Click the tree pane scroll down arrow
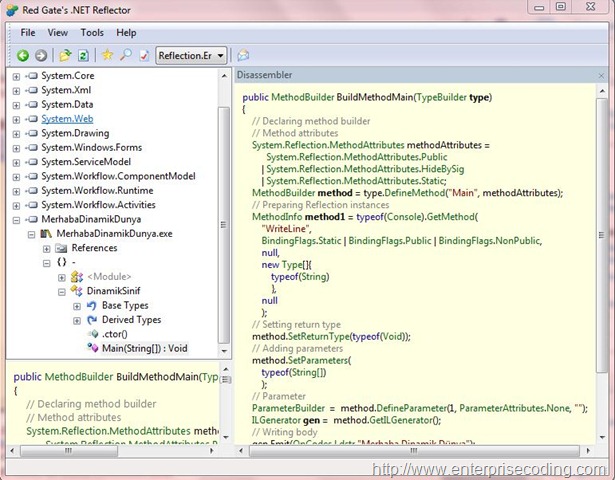 [224, 351]
